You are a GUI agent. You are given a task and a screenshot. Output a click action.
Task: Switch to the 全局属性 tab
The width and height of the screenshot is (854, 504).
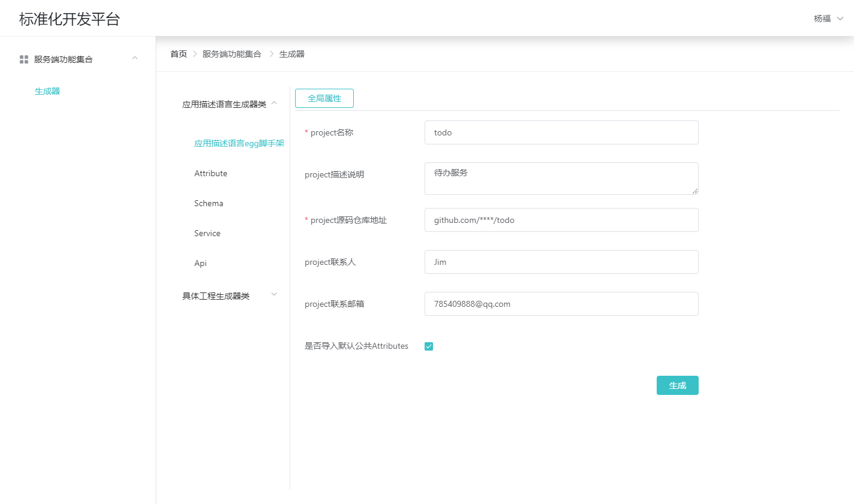(324, 98)
